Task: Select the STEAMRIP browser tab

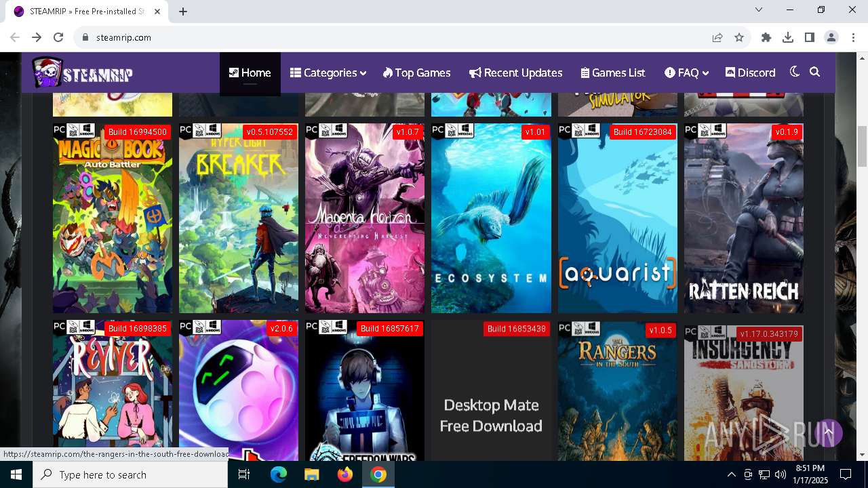Action: (x=87, y=12)
